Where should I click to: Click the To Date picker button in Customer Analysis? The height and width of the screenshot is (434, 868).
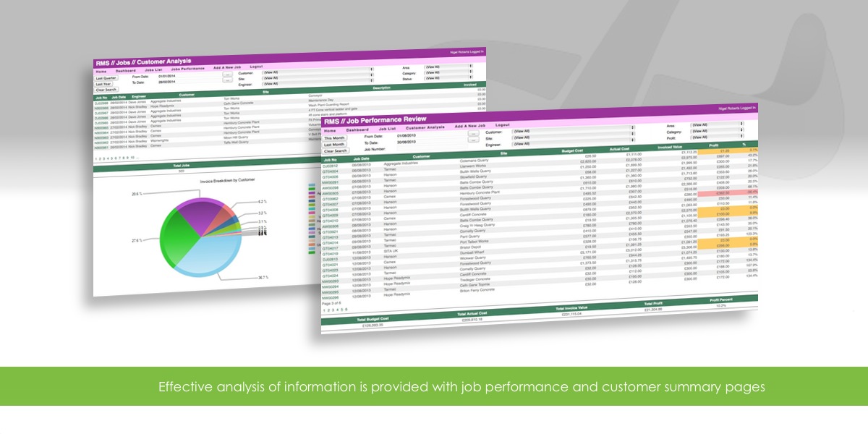pos(227,81)
